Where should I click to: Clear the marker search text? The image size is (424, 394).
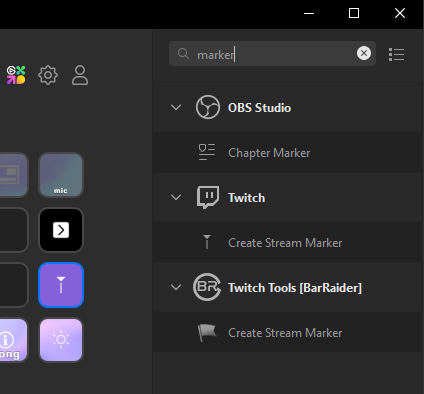[x=364, y=53]
